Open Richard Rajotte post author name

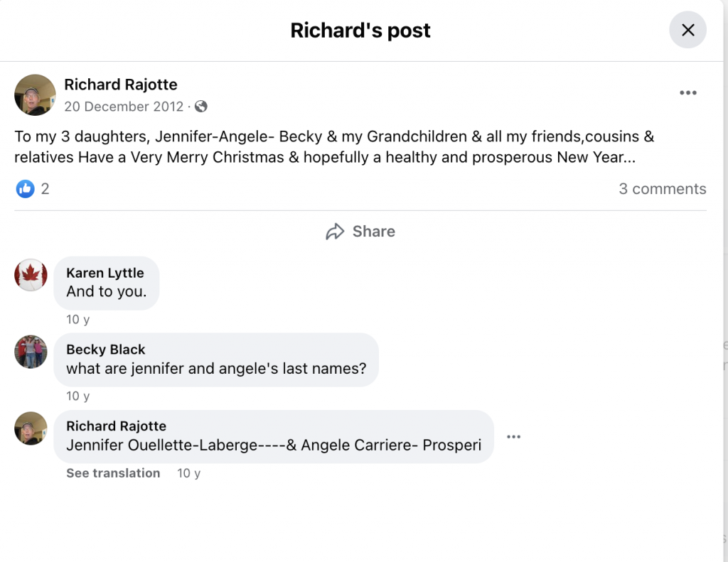coord(121,85)
